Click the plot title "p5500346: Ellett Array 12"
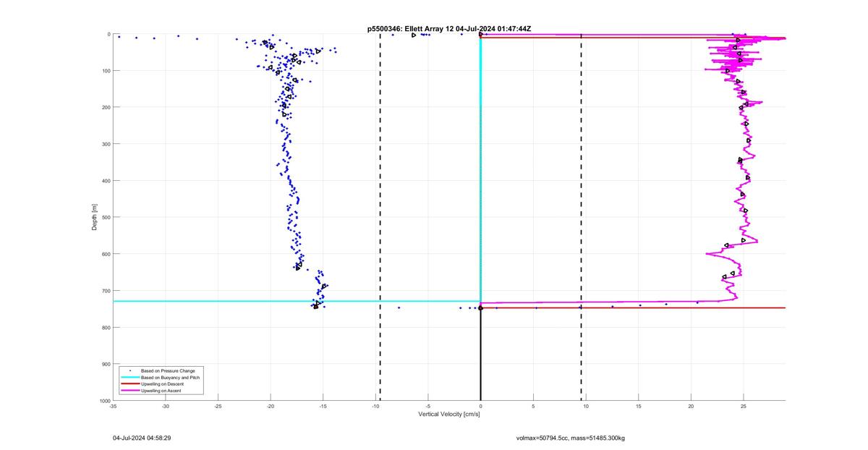This screenshot has height=450, width=868. pyautogui.click(x=411, y=28)
